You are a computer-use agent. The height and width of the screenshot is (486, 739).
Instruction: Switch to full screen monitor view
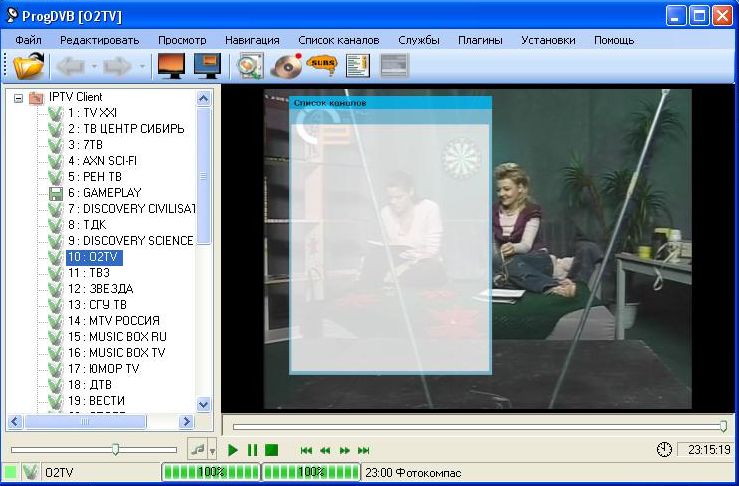tap(171, 66)
